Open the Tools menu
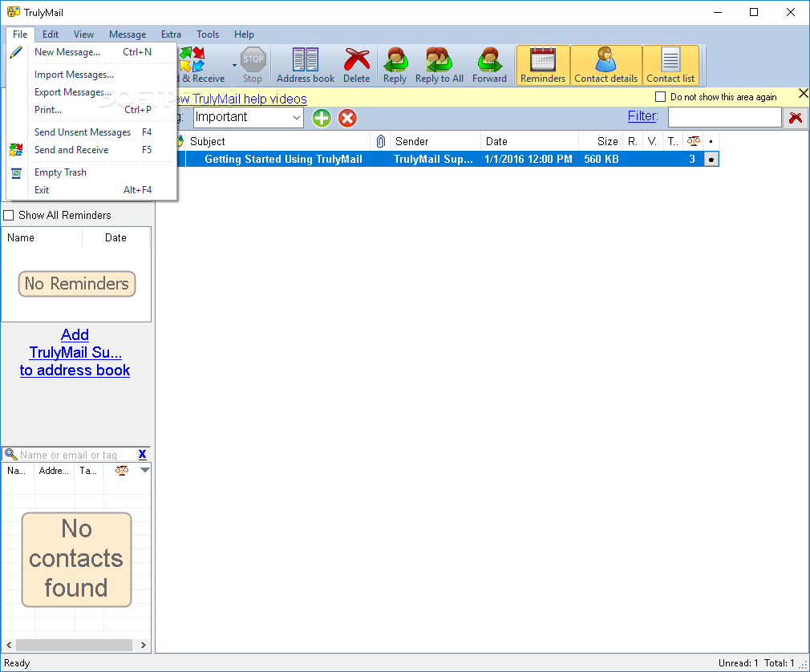 pos(208,34)
